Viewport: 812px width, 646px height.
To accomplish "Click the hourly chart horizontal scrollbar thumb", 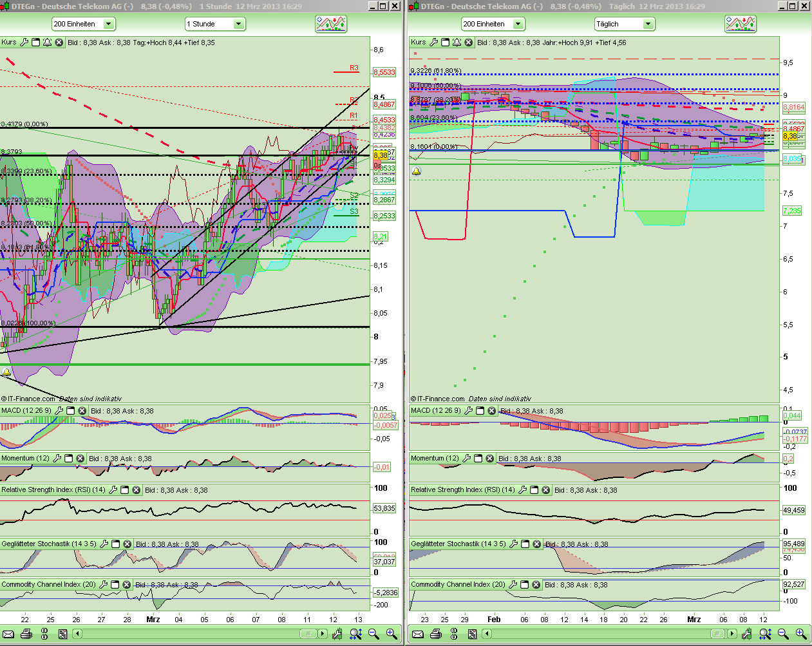I will 308,634.
